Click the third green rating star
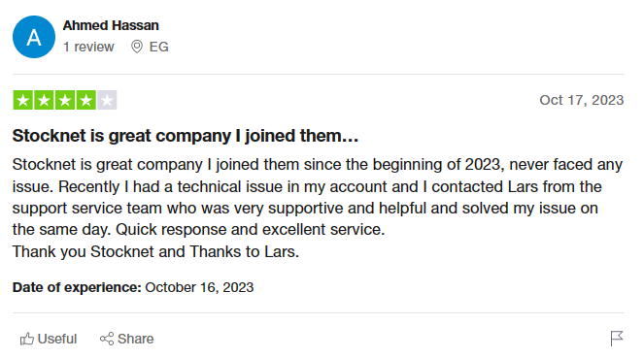 [65, 100]
